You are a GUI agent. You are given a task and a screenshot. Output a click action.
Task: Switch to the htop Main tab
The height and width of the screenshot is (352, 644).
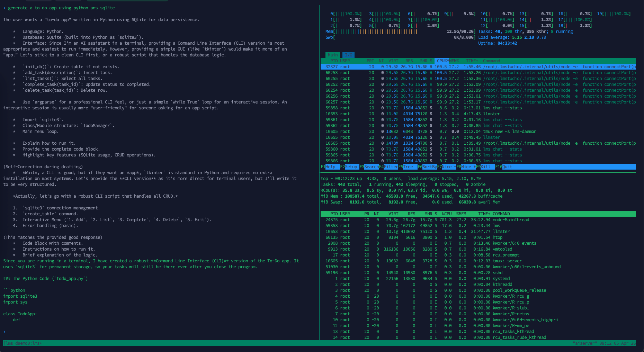332,55
